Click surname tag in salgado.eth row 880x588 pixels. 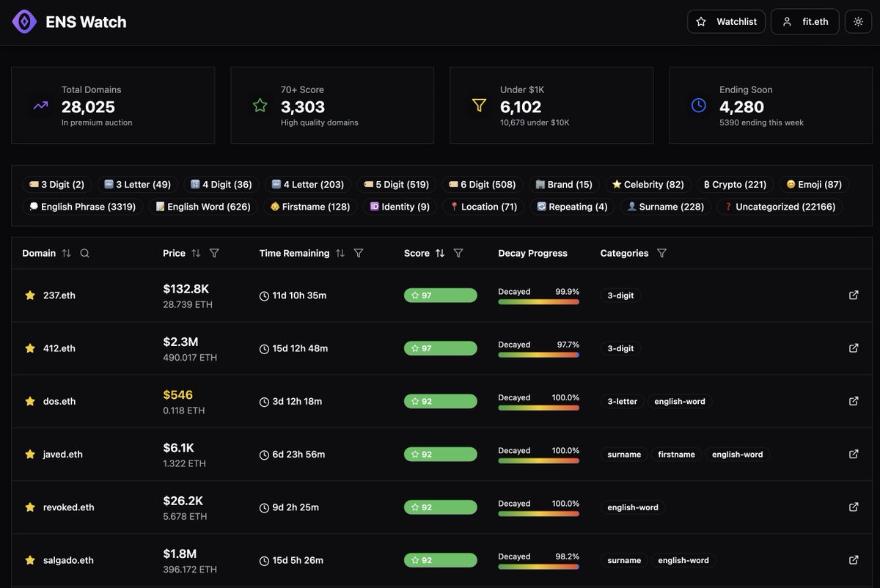click(x=624, y=560)
